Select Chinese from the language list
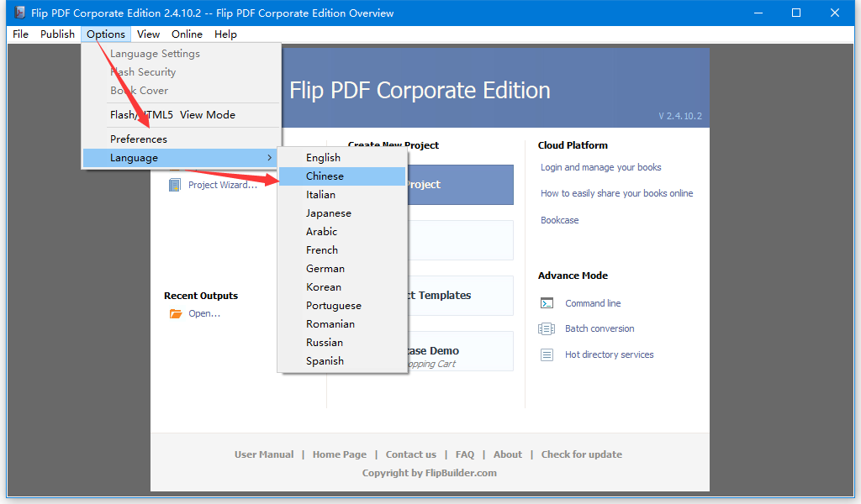 point(325,176)
